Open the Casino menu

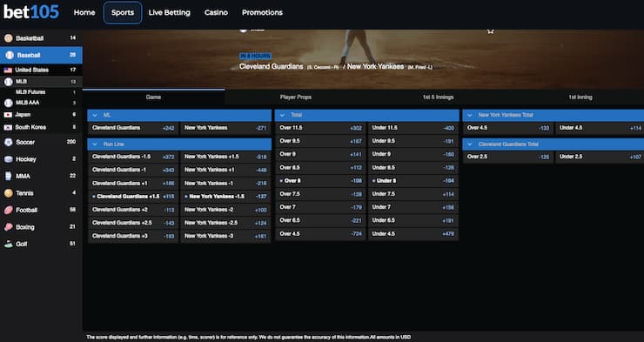tap(216, 13)
